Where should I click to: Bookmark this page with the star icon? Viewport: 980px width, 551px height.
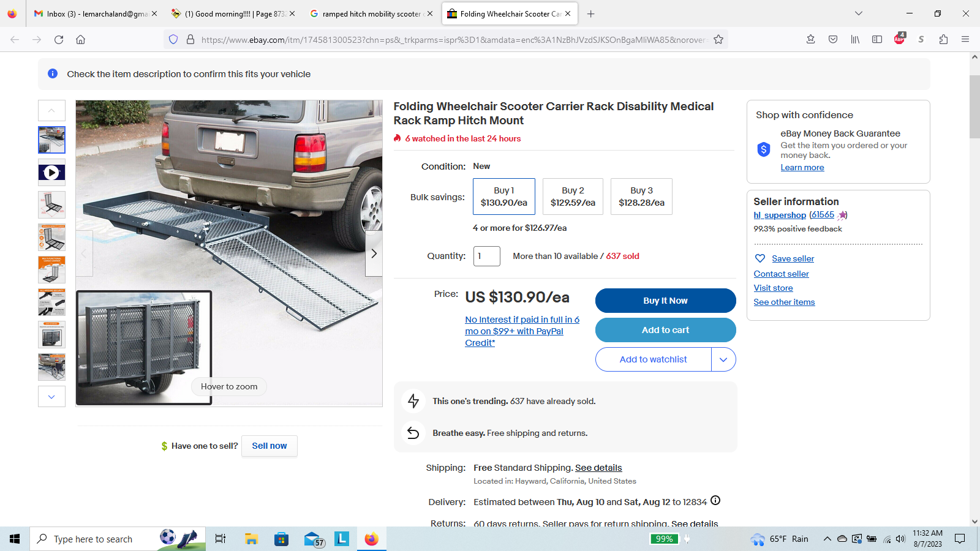718,39
